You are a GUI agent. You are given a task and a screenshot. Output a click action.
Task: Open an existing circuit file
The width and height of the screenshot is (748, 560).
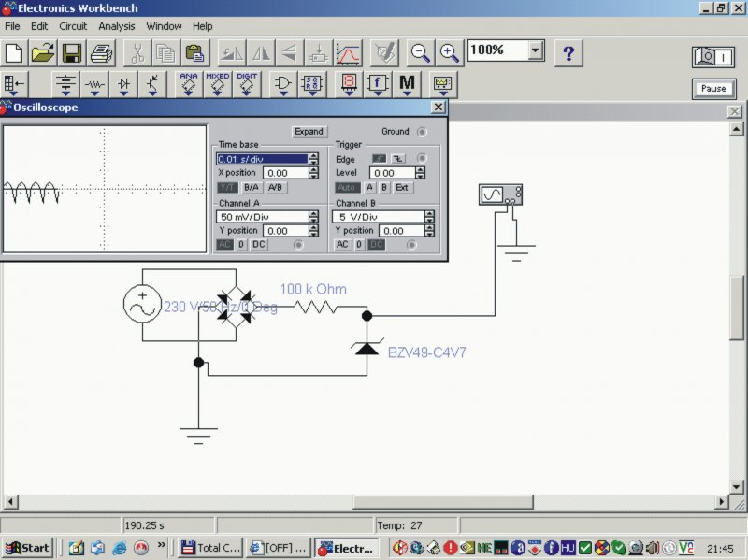point(42,52)
